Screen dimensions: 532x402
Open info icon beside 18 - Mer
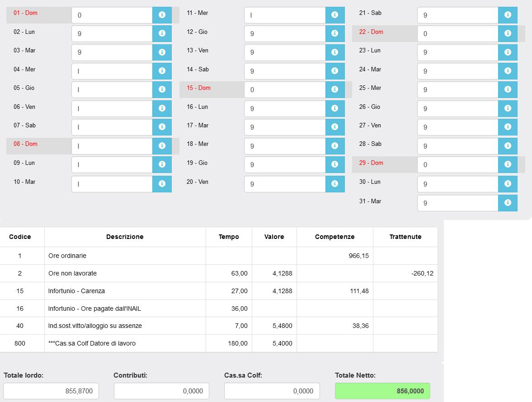[334, 146]
